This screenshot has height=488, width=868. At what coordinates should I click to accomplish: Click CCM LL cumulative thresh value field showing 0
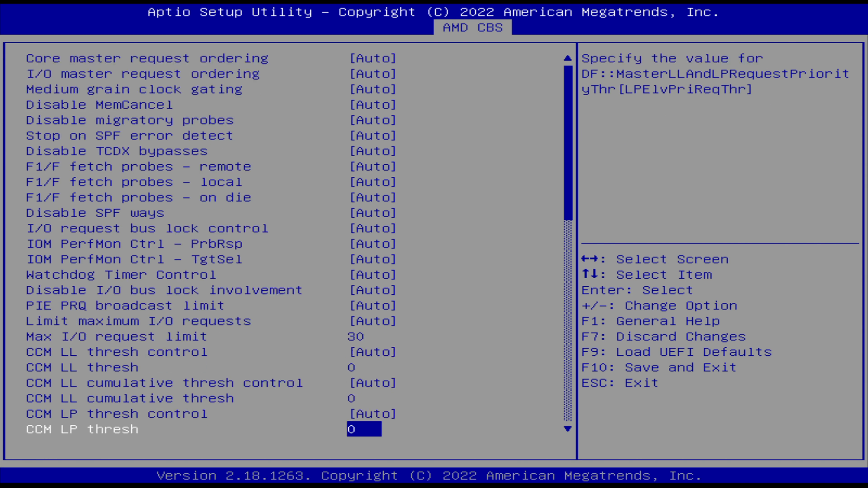coord(351,399)
